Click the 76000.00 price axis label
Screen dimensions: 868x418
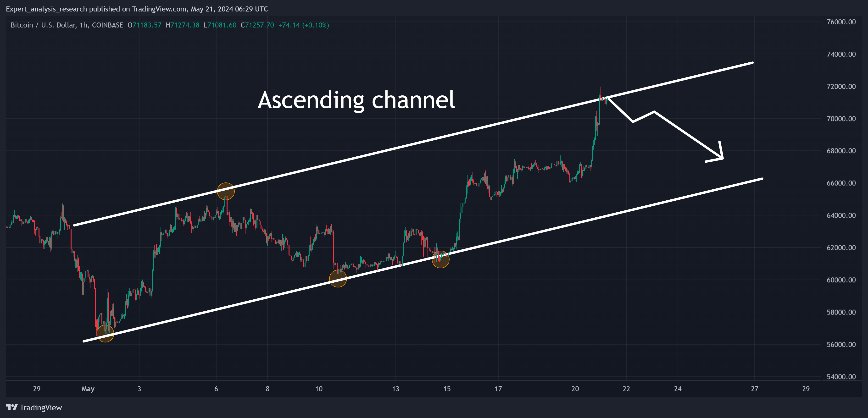click(x=841, y=22)
